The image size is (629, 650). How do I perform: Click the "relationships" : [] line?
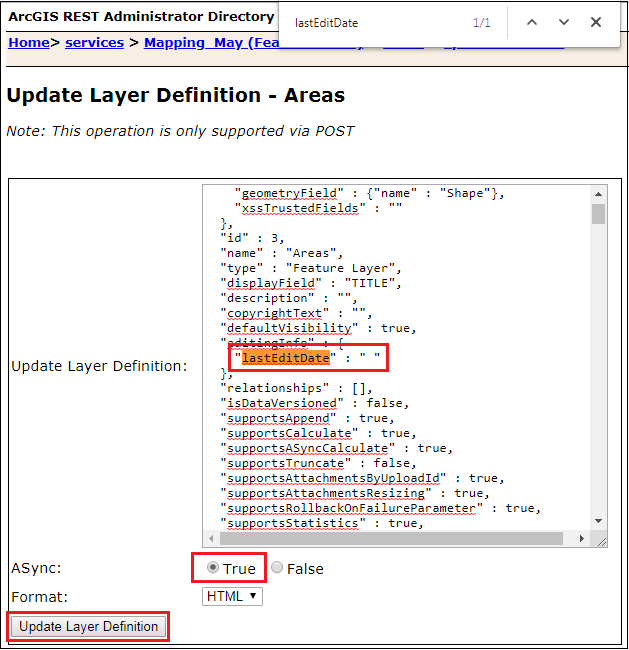296,388
